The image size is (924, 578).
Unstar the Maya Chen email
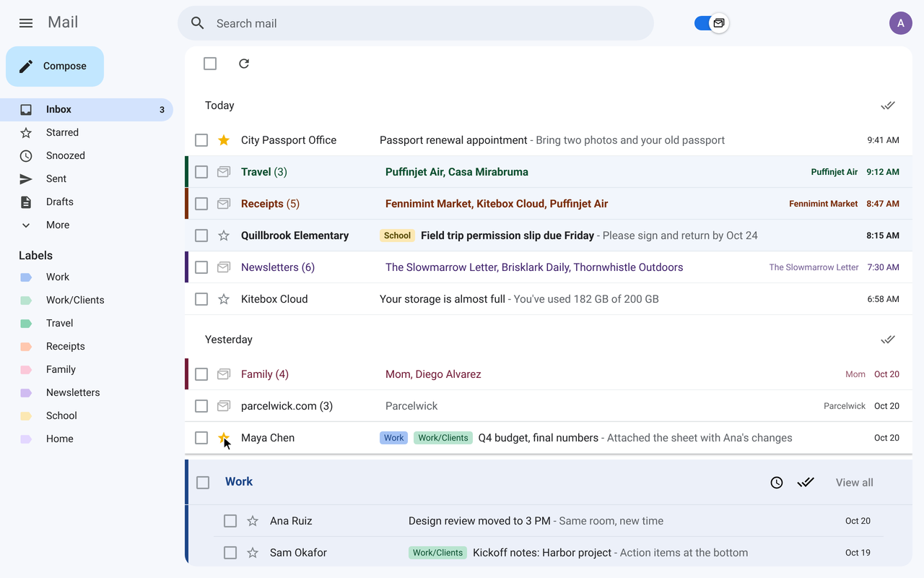click(x=224, y=438)
